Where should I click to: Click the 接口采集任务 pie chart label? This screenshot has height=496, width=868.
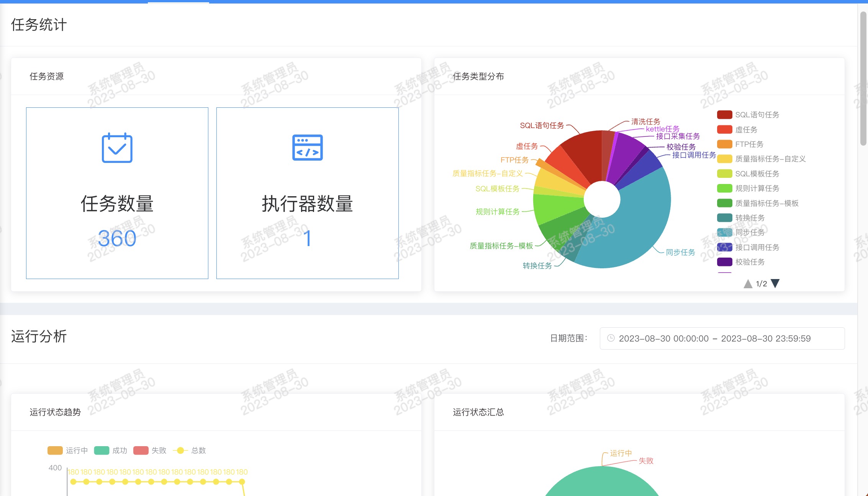click(x=678, y=136)
